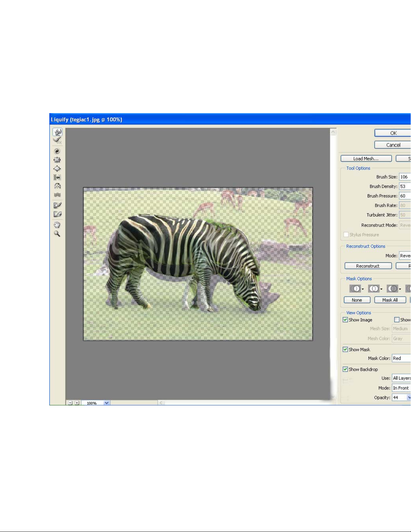
Task: Choose the Mirror tool
Action: coord(57,186)
